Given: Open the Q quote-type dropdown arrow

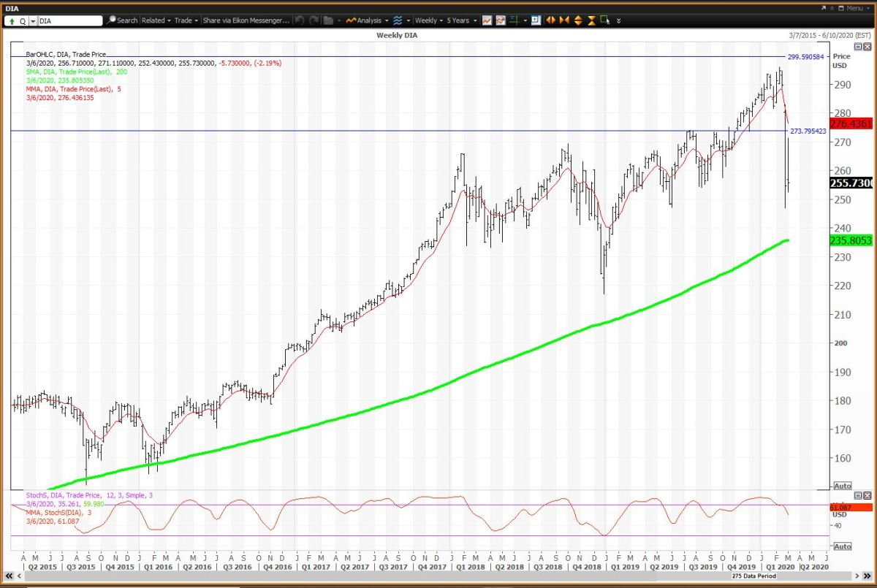Looking at the screenshot, I should [33, 21].
